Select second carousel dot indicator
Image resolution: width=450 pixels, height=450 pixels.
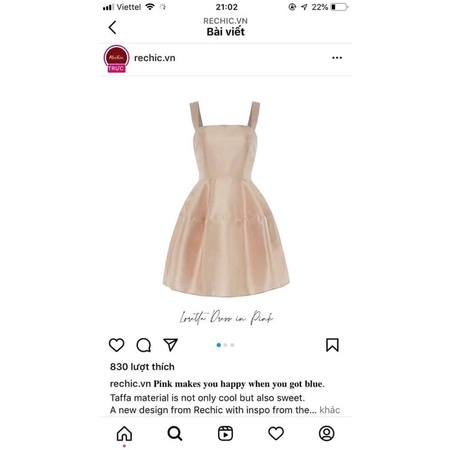point(226,345)
